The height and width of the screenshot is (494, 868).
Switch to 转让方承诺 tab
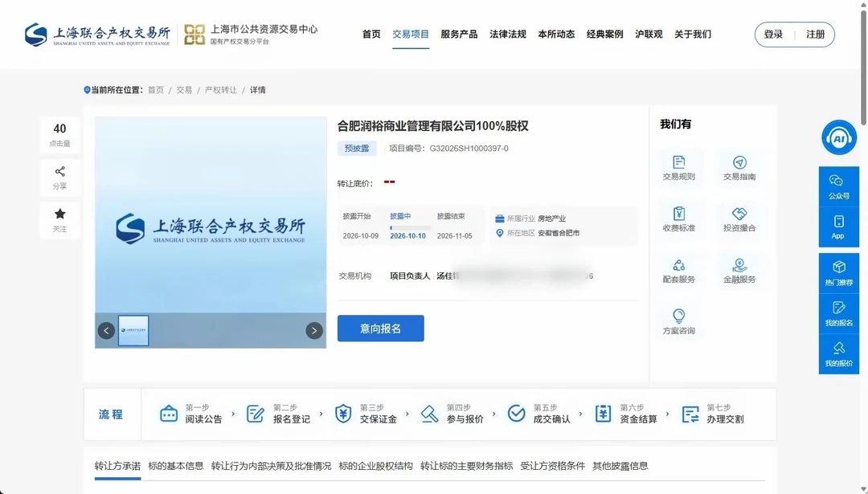117,466
